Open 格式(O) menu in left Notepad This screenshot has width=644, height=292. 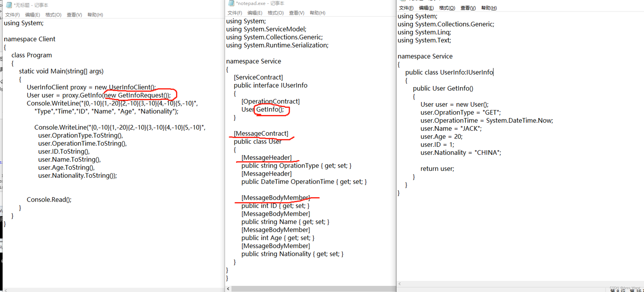click(x=53, y=15)
